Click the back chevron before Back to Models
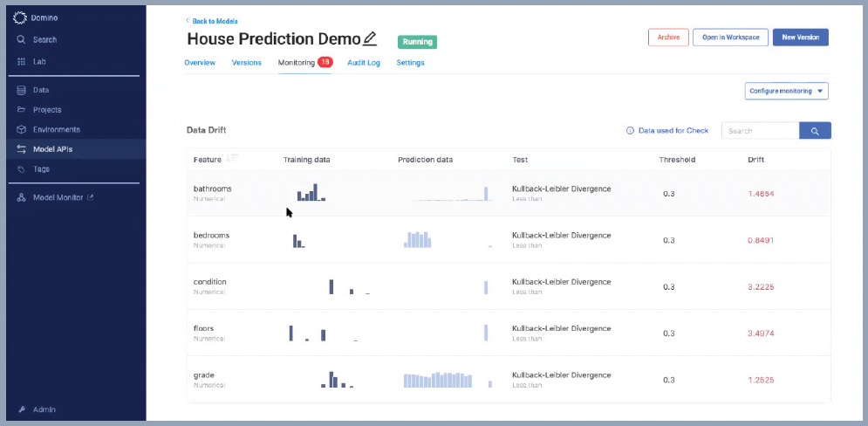868x426 pixels. pos(187,21)
